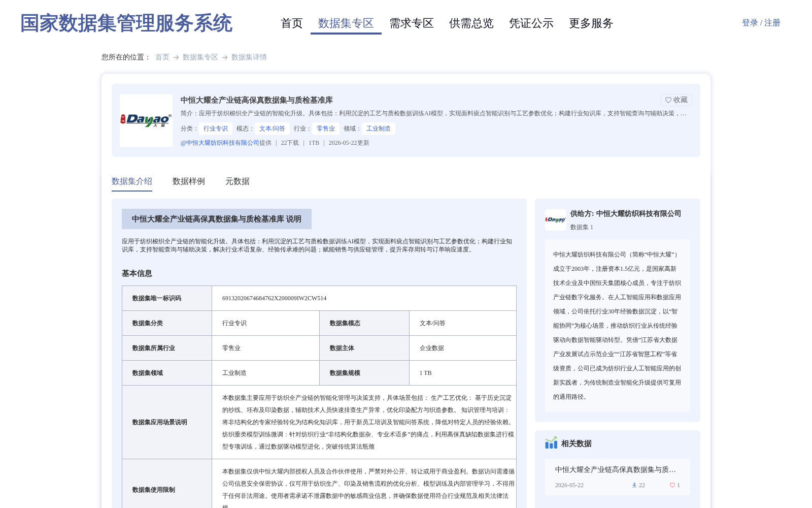Open @中恒大耀纺织科技有限公司 provider link
The height and width of the screenshot is (508, 812).
[220, 143]
